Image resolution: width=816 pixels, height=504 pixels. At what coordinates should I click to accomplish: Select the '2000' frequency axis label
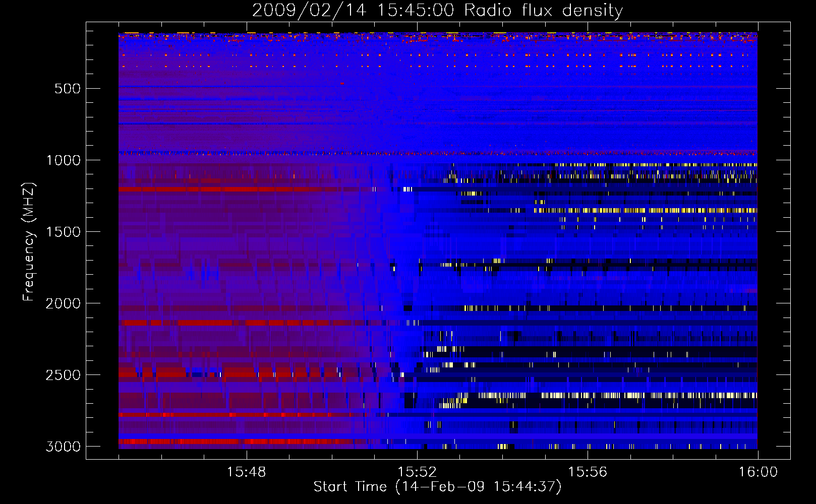tap(63, 303)
